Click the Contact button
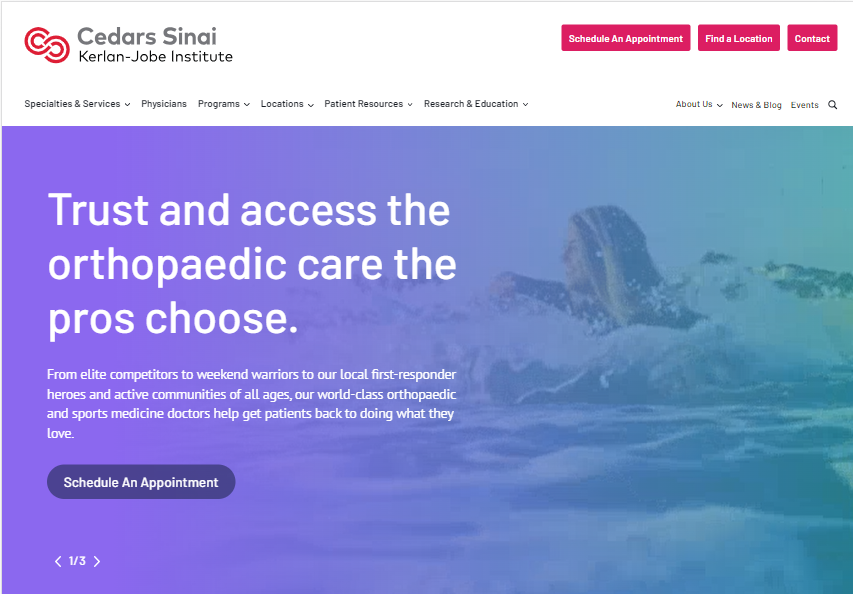The width and height of the screenshot is (853, 594). pos(812,38)
